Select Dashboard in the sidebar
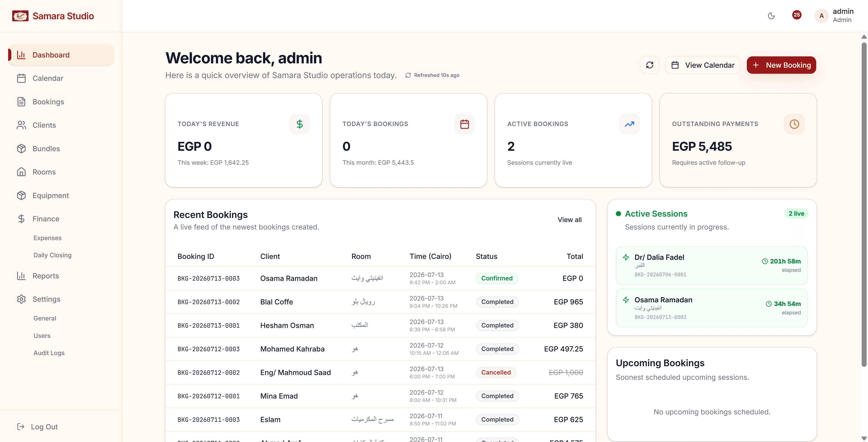Viewport: 868px width, 442px height. pos(61,55)
